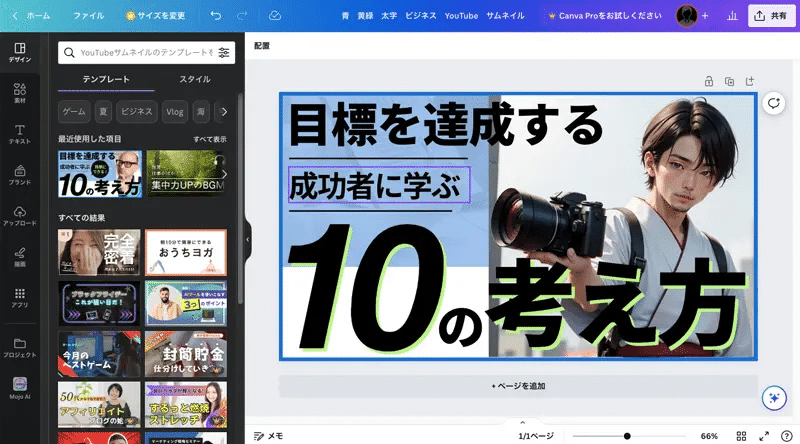Viewport: 800px width, 444px height.
Task: Select the アフィリエイト template thumbnail
Action: 99,405
